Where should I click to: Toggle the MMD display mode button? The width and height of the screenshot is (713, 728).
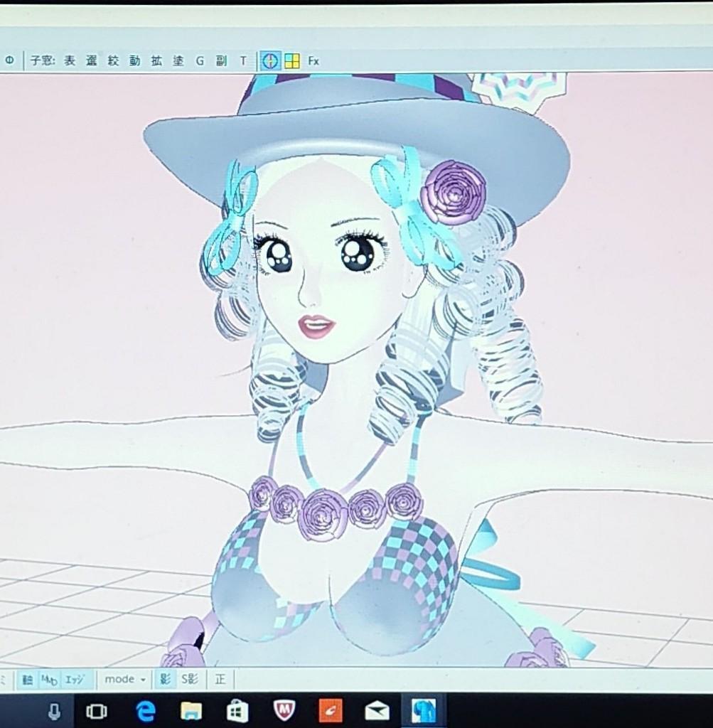tap(49, 680)
